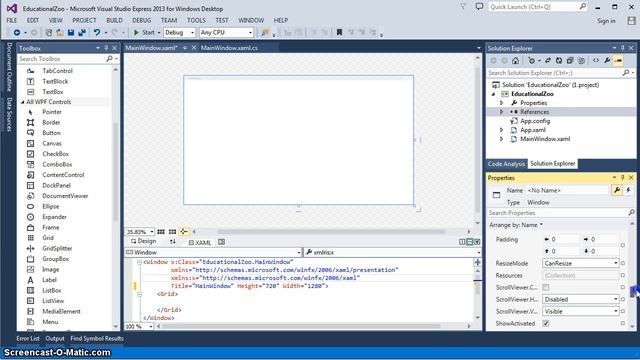Select the Ellipse control in Toolbox
Viewport: 640px width, 360px height.
click(x=51, y=207)
